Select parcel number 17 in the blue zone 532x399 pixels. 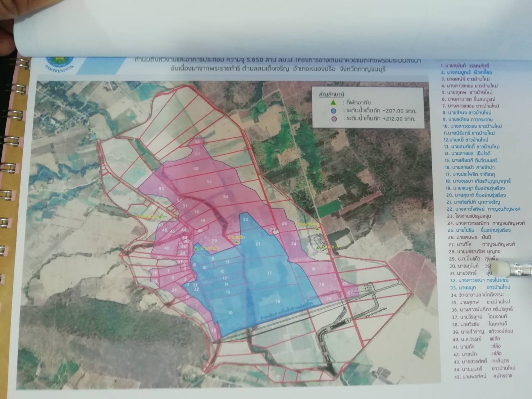[x=269, y=273]
